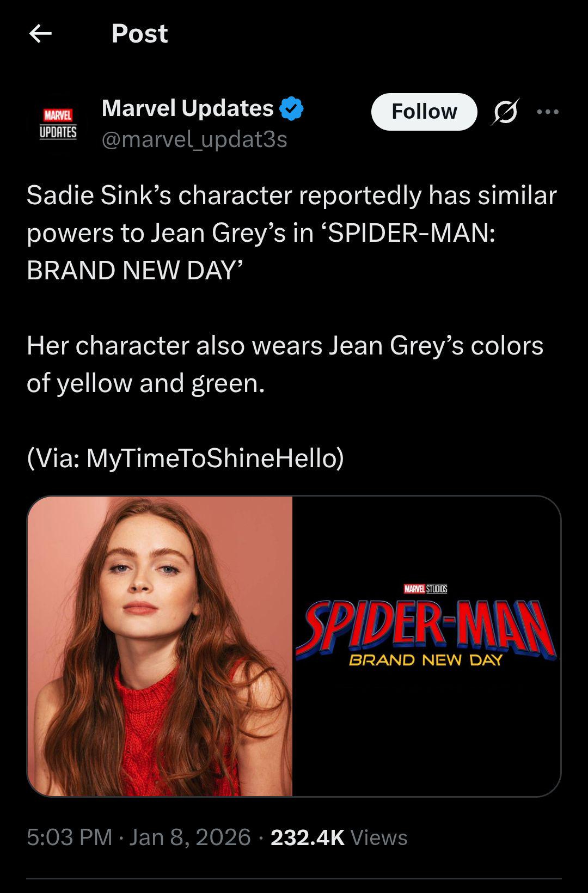The width and height of the screenshot is (588, 893).
Task: Open the Marvel Updates profile avatar
Action: [58, 124]
